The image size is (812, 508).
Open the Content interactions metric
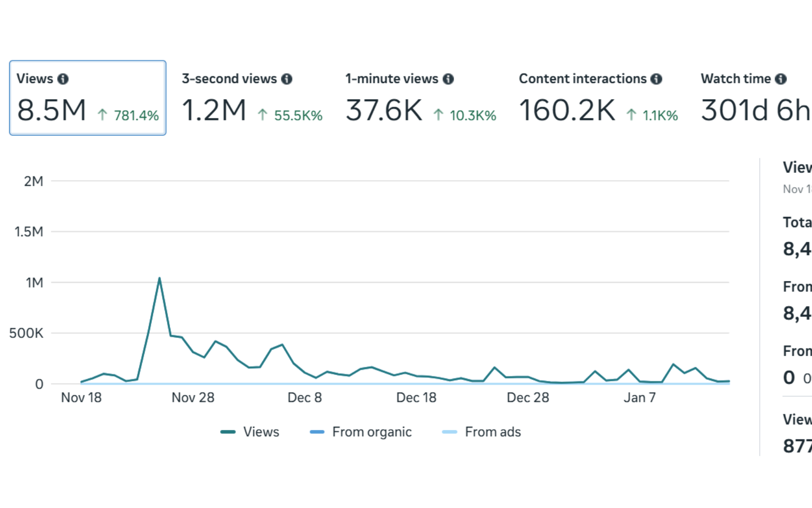[598, 98]
